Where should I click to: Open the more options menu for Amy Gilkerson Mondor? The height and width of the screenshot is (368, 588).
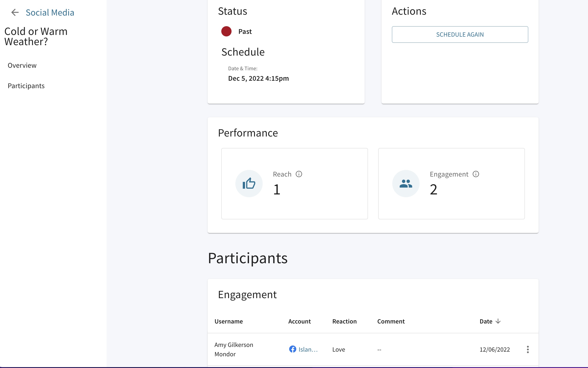[x=528, y=349]
